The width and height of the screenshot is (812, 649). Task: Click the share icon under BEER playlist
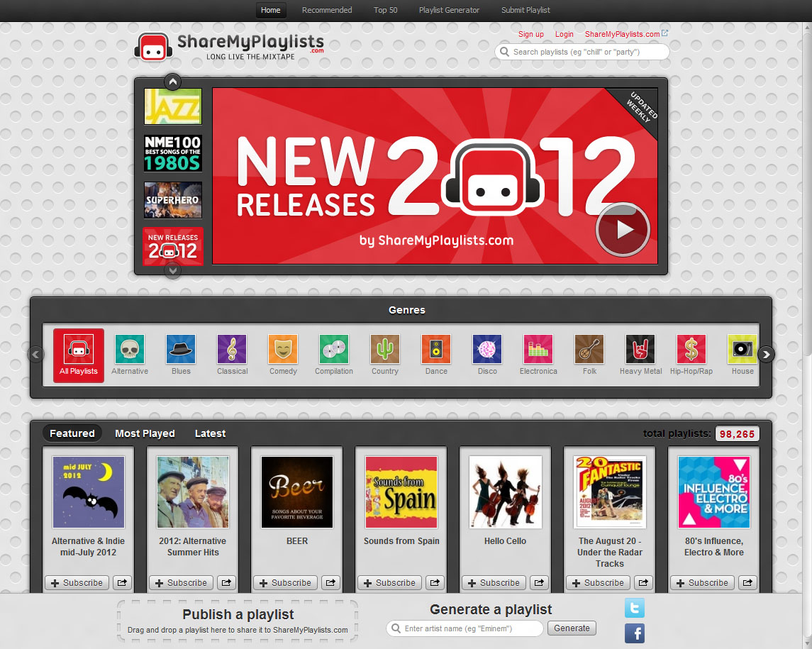click(x=330, y=582)
